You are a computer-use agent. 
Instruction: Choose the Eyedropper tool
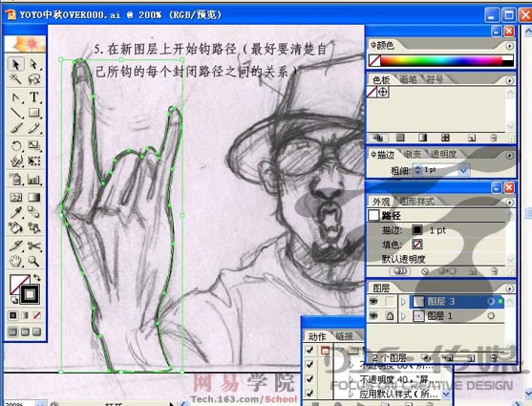(15, 212)
